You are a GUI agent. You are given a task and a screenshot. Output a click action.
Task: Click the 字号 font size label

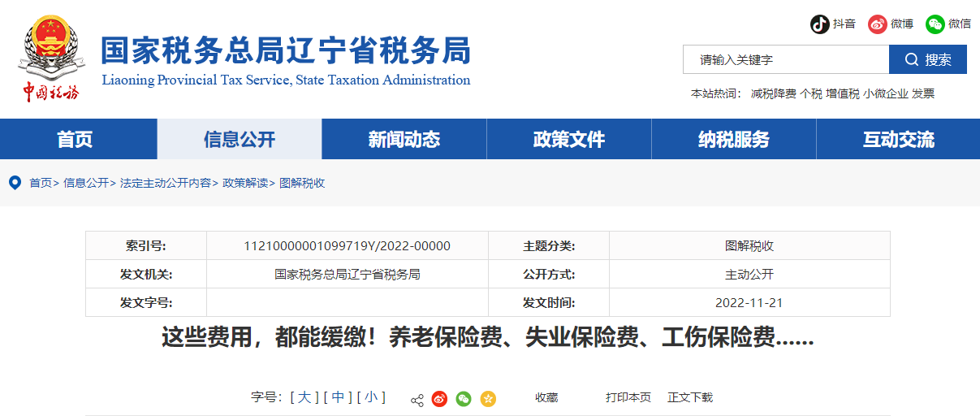267,397
